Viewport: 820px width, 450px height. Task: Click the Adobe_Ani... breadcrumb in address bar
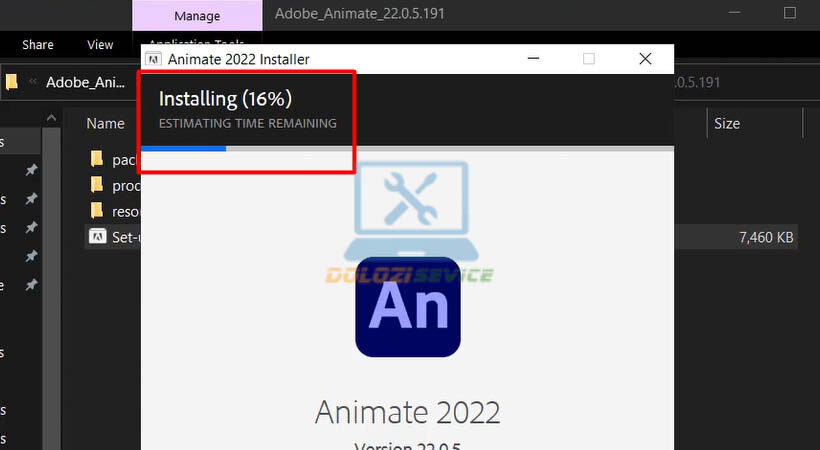pyautogui.click(x=85, y=82)
